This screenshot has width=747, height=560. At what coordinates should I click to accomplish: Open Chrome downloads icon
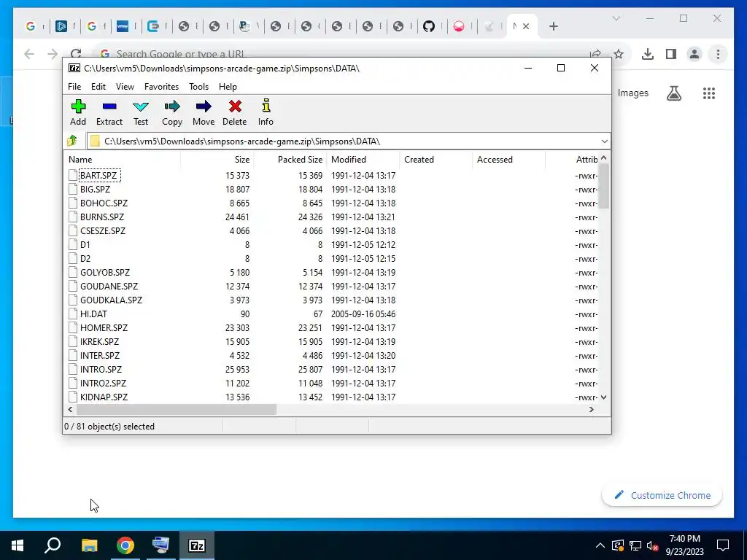pyautogui.click(x=648, y=54)
